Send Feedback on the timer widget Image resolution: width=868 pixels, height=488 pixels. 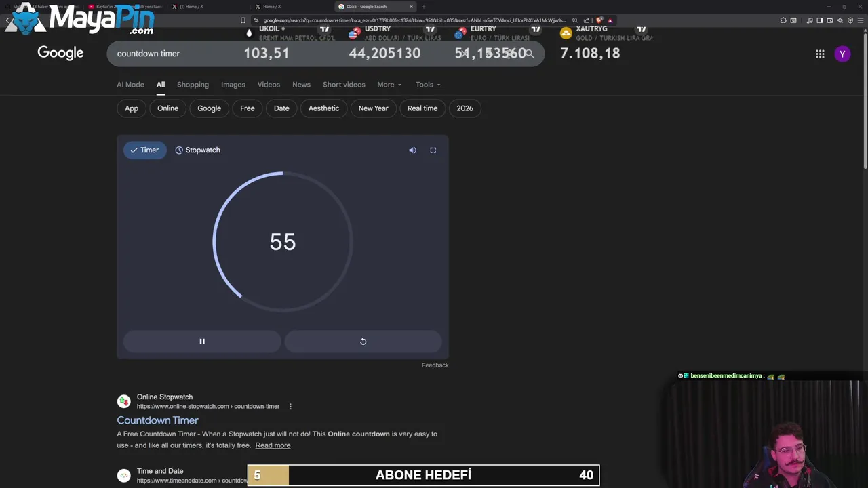(435, 365)
